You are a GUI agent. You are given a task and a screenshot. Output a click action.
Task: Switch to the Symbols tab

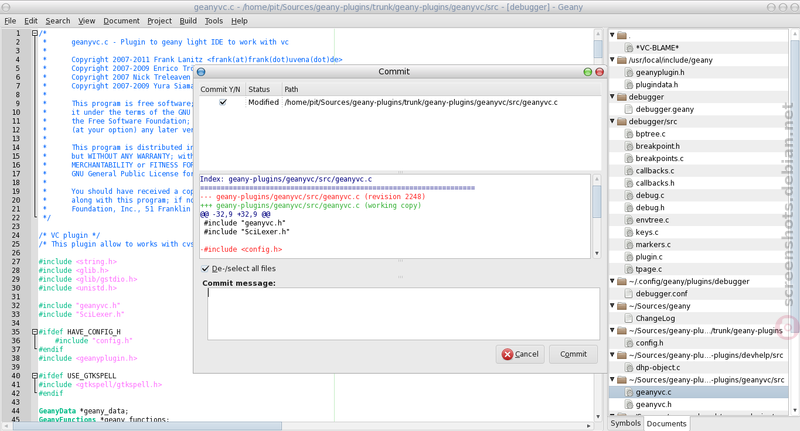pos(626,423)
